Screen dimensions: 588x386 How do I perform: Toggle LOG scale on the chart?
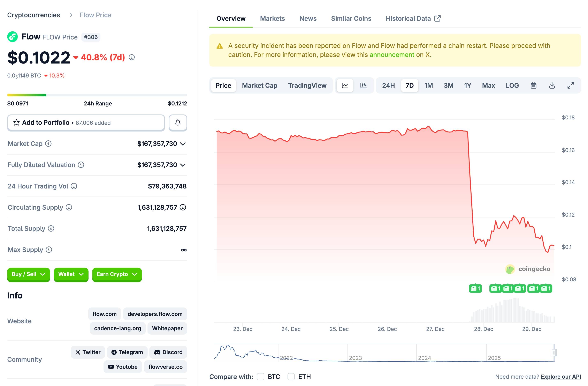(512, 86)
